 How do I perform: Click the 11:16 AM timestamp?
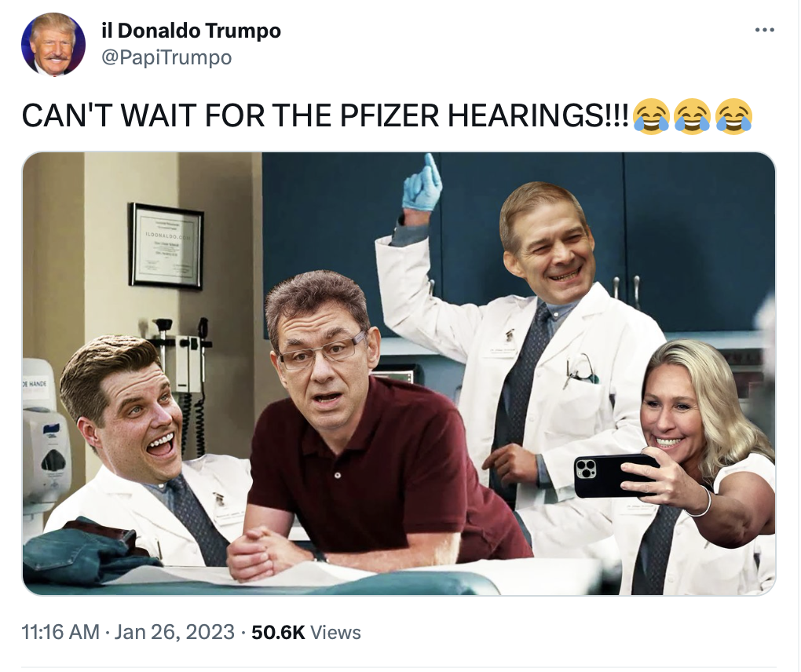tap(60, 632)
